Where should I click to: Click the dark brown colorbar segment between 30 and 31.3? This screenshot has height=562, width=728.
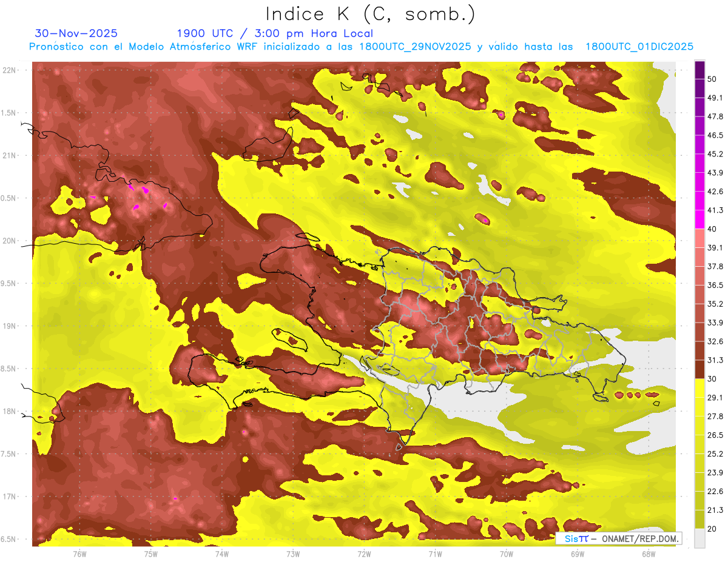pyautogui.click(x=699, y=370)
